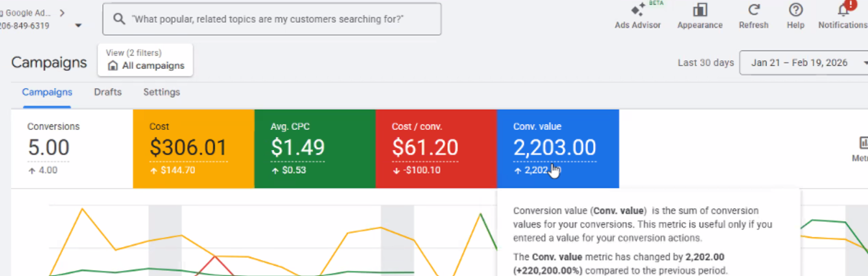Click the yellow Cost scorecard tile

193,149
